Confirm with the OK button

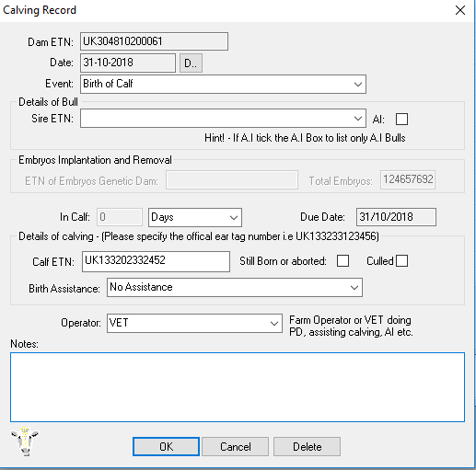(x=166, y=446)
